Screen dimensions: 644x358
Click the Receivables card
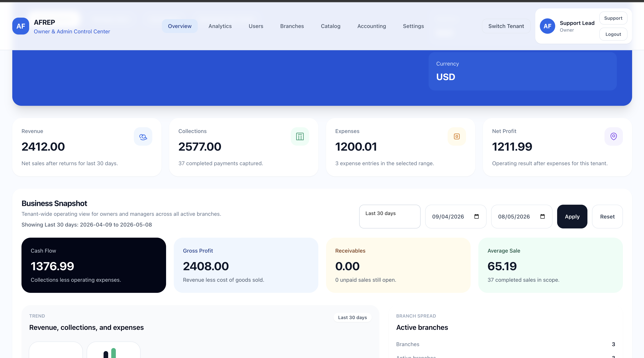(x=398, y=265)
